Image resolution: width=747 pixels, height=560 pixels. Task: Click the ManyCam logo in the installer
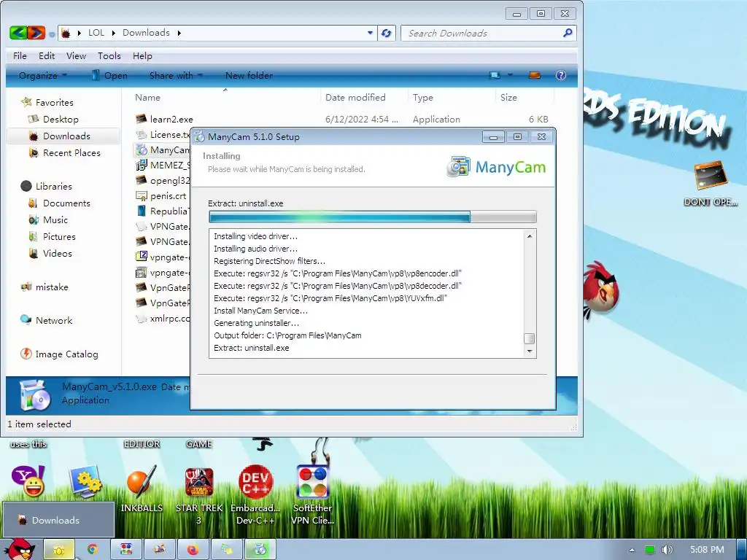coord(496,167)
